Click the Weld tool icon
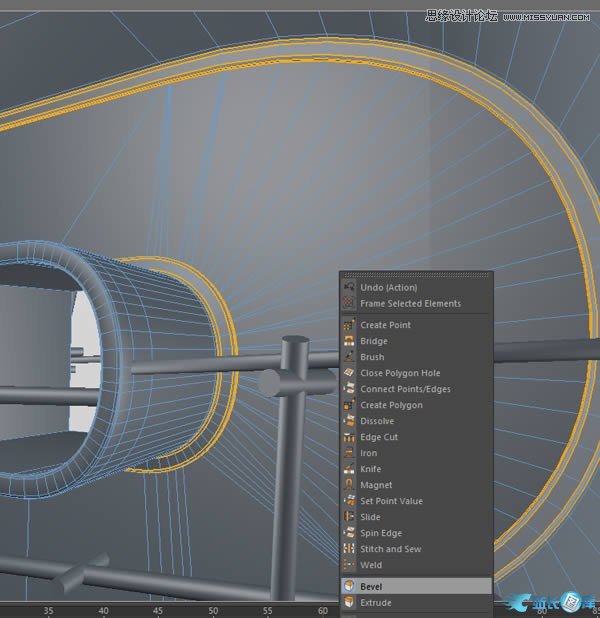This screenshot has width=600, height=618. [349, 565]
